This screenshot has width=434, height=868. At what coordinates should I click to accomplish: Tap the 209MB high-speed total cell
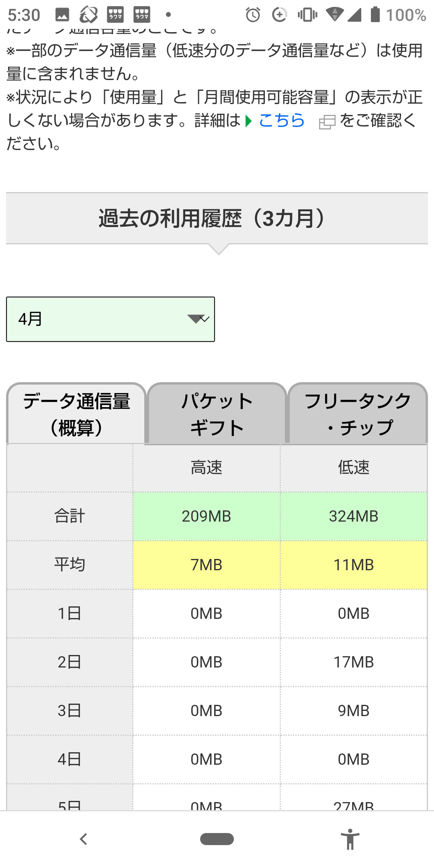pyautogui.click(x=207, y=516)
